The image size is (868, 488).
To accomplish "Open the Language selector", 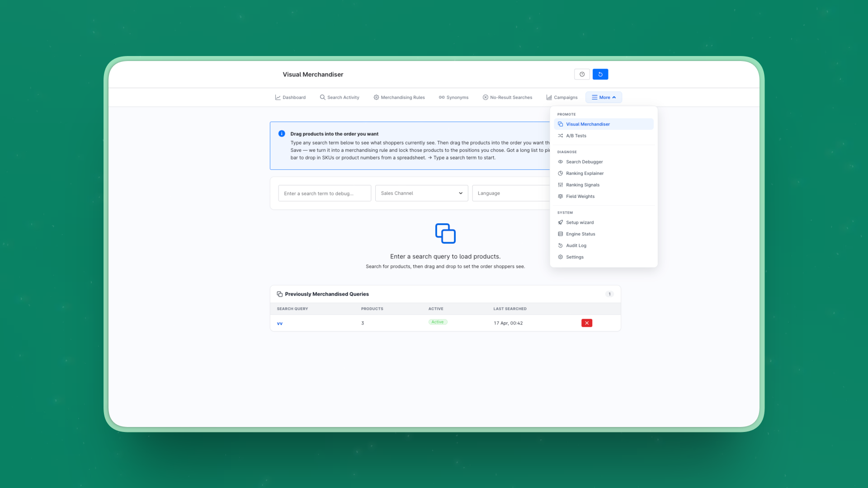I will [x=511, y=193].
